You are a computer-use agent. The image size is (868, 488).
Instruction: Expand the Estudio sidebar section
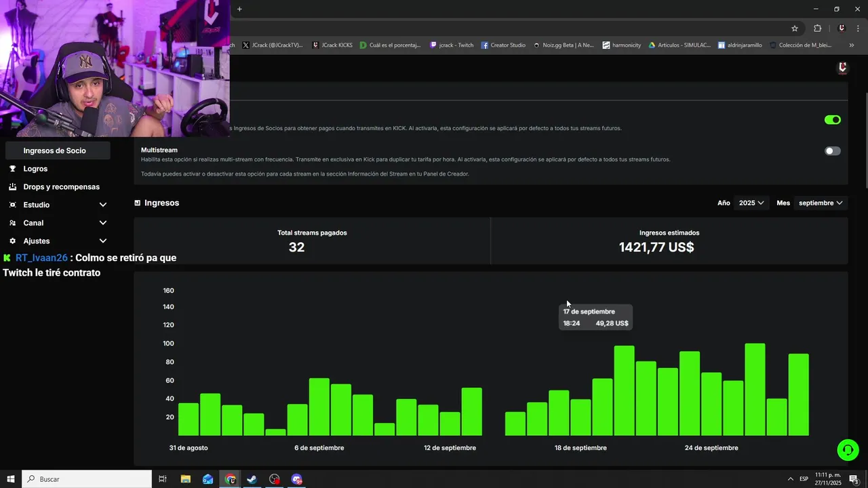(x=103, y=205)
